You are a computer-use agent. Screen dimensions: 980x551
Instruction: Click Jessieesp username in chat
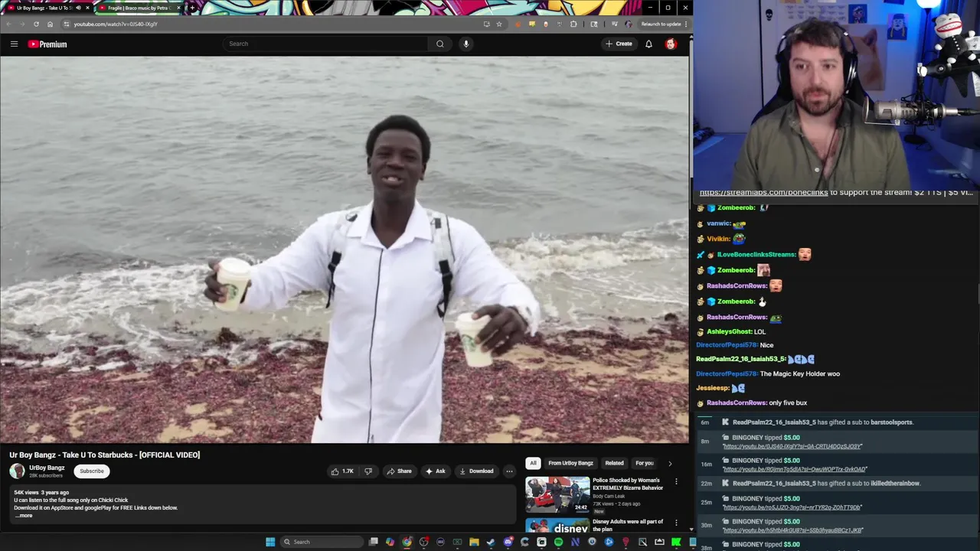pyautogui.click(x=713, y=388)
